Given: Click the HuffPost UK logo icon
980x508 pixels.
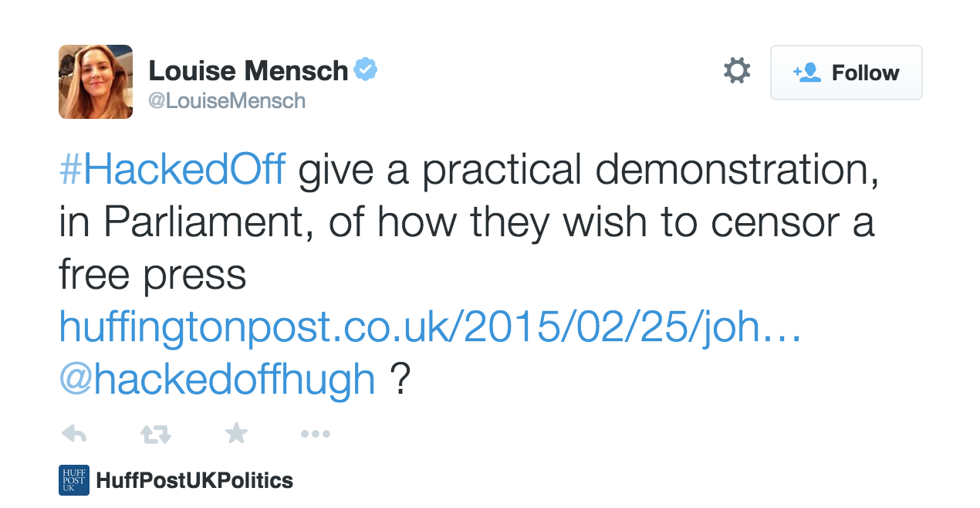Looking at the screenshot, I should (74, 480).
